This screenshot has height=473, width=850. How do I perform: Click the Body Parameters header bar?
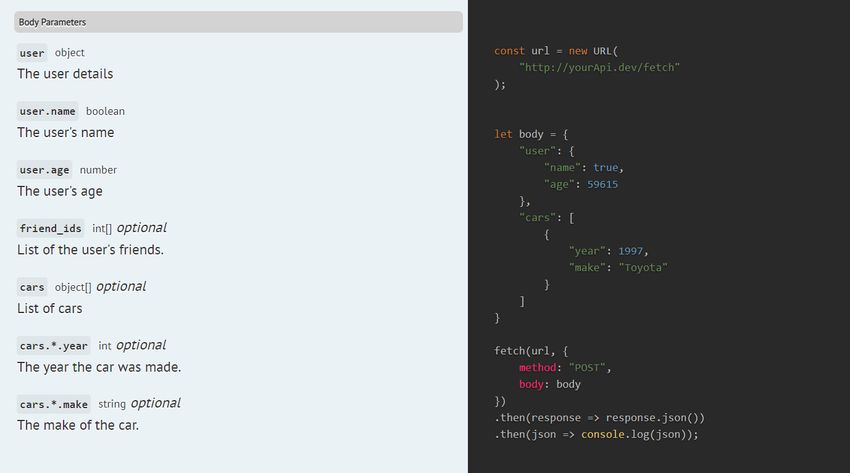239,22
